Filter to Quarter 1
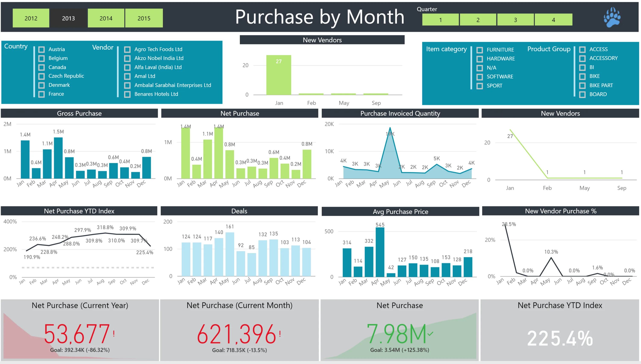The image size is (641, 364). coord(440,20)
